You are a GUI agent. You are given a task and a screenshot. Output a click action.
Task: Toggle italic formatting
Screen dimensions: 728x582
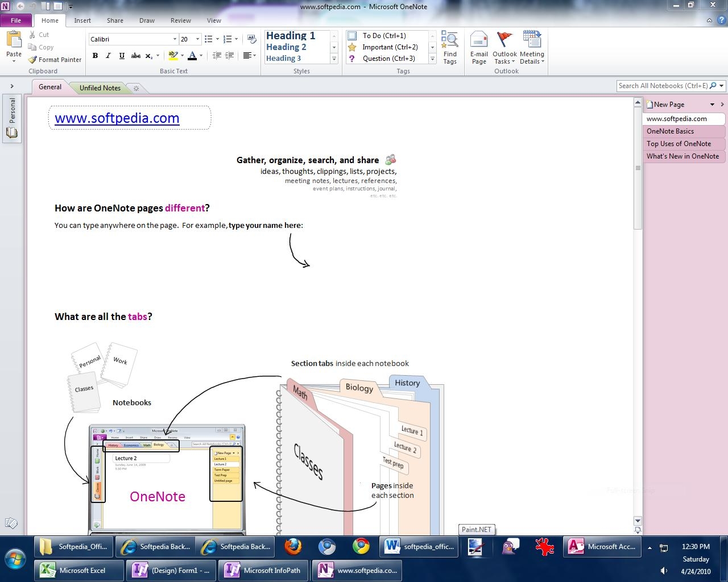coord(108,56)
